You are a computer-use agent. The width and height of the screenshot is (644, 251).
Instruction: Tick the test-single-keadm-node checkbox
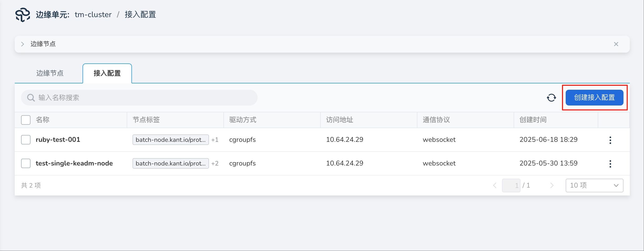[26, 163]
